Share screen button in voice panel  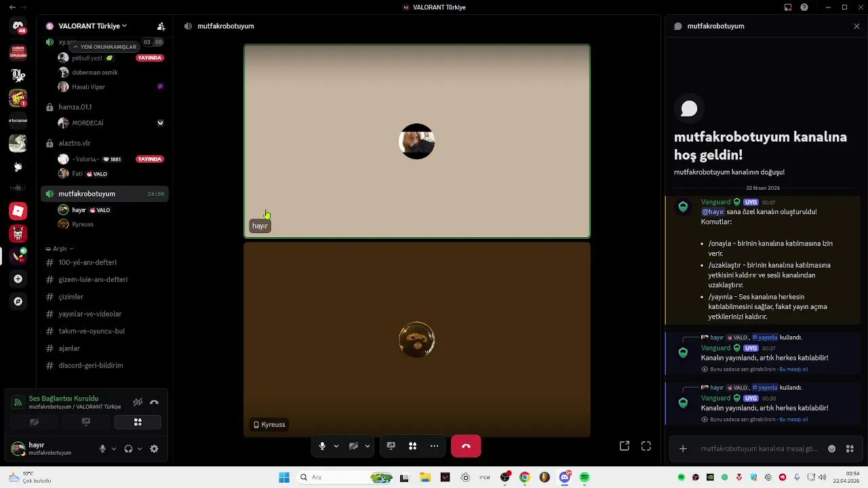coord(86,422)
